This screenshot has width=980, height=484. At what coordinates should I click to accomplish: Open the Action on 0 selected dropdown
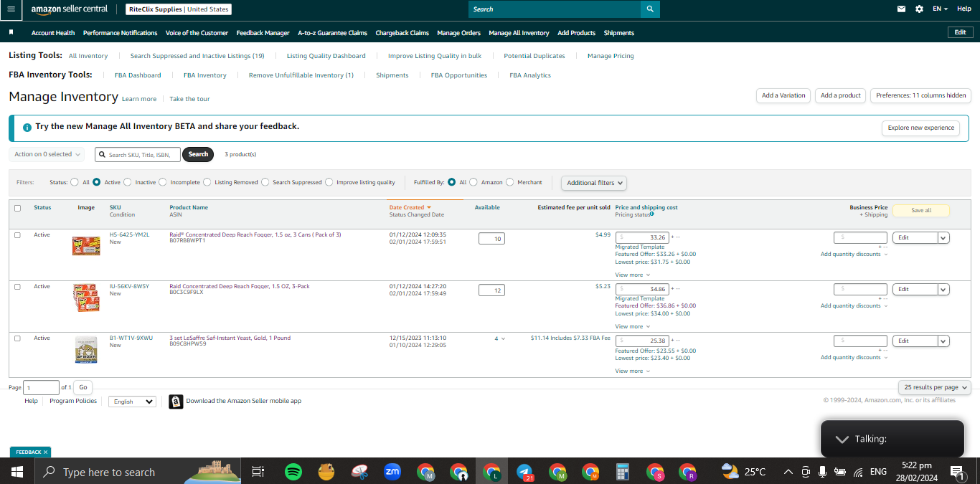(47, 154)
